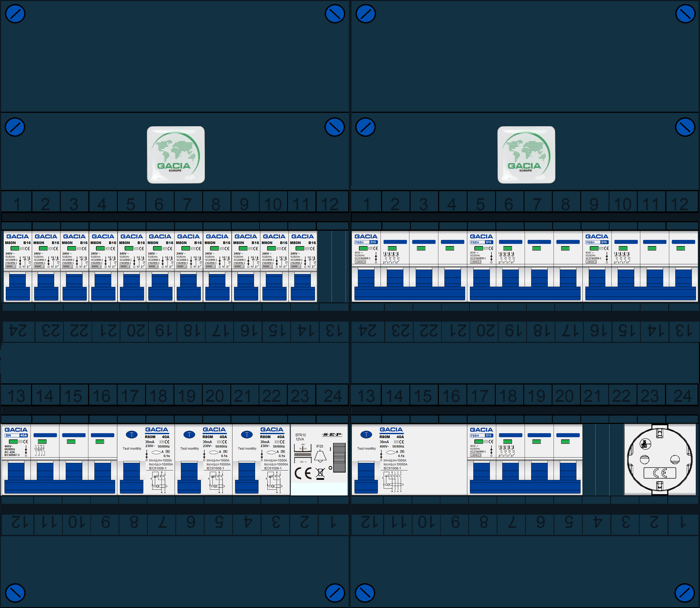Image resolution: width=700 pixels, height=608 pixels.
Task: Click green status indicator on DH 40A switch
Action: [x=13, y=442]
